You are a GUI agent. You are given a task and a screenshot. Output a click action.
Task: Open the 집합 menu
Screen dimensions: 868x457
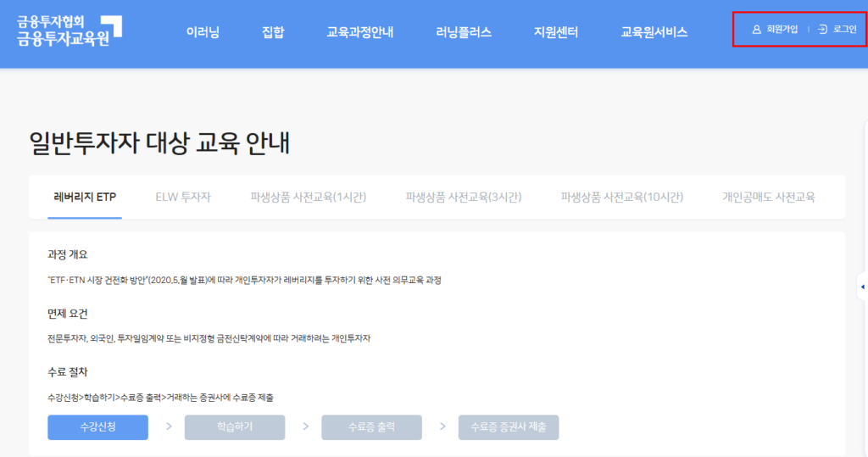click(x=273, y=32)
